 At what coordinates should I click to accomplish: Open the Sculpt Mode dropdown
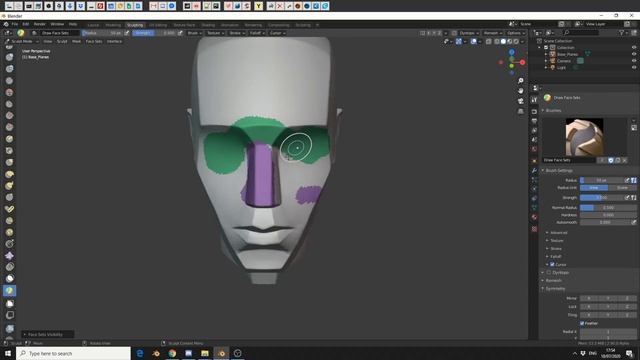pyautogui.click(x=22, y=41)
